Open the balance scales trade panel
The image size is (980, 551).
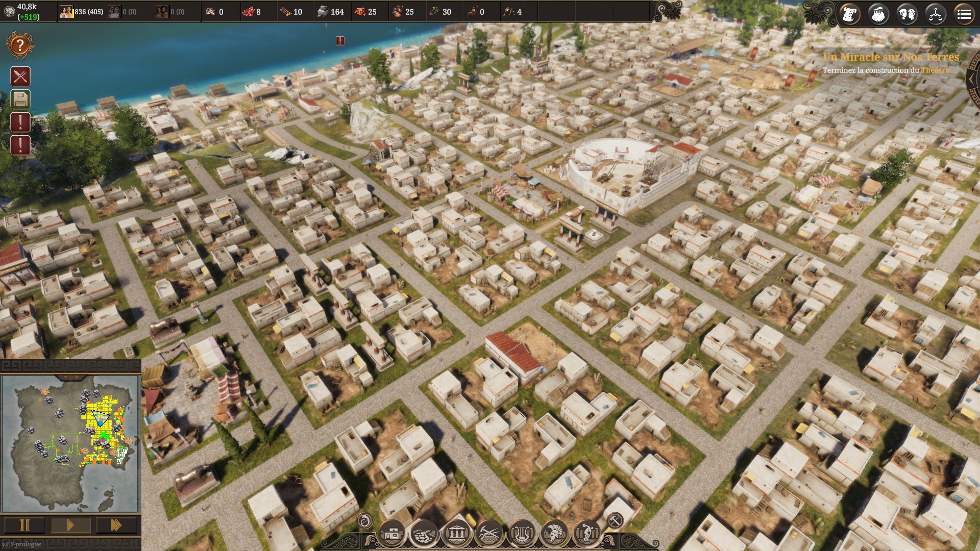click(935, 14)
